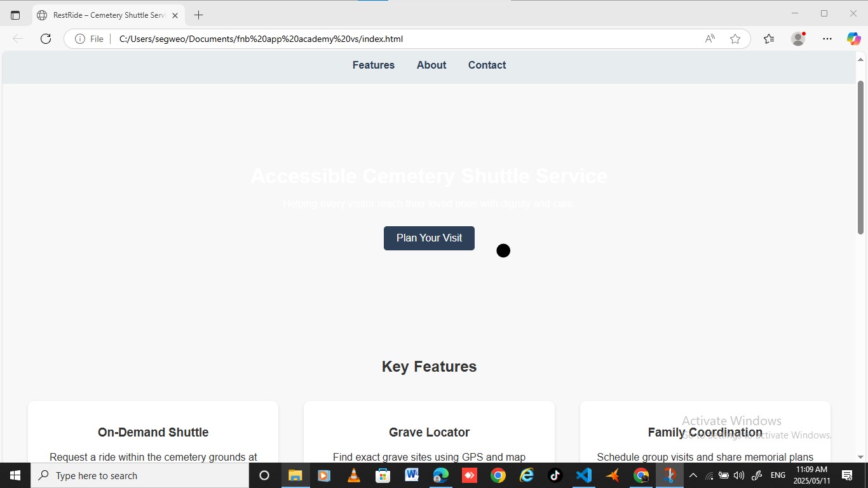Launch the Copilot icon in Edge toolbar
868x488 pixels.
853,39
